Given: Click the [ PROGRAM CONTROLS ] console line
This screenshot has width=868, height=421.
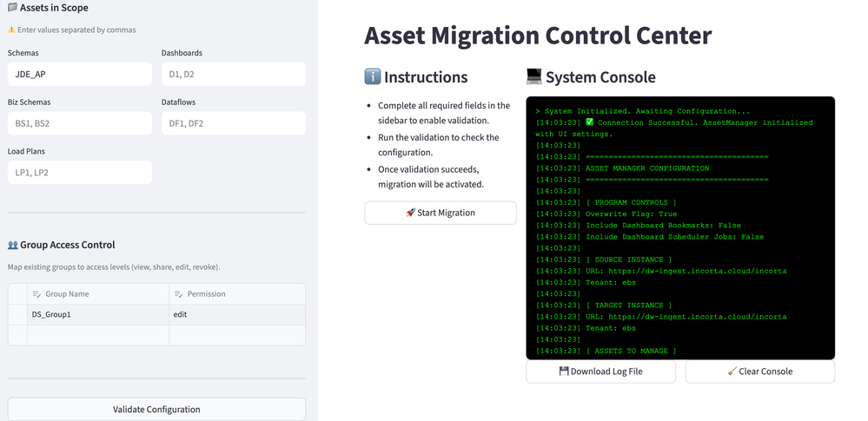Looking at the screenshot, I should 606,202.
